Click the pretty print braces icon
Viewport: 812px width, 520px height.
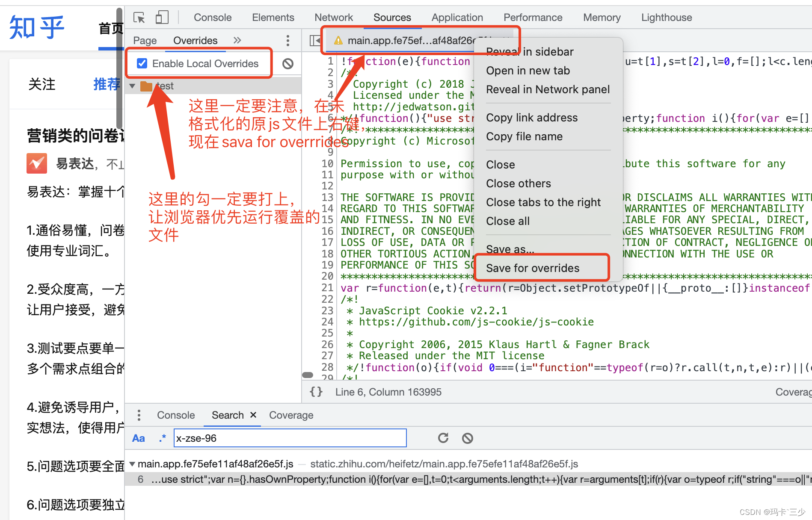[x=316, y=392]
